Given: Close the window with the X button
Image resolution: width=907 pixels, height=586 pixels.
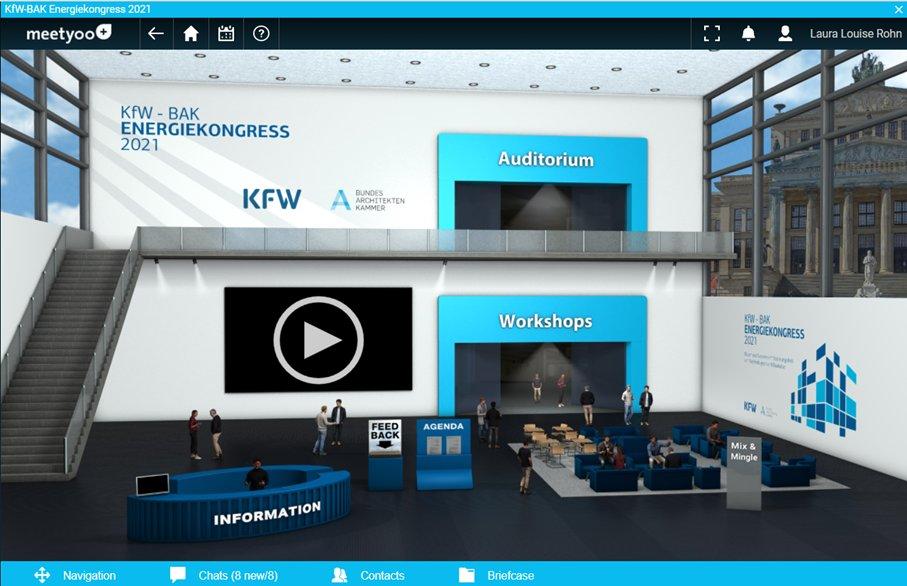Looking at the screenshot, I should 899,9.
